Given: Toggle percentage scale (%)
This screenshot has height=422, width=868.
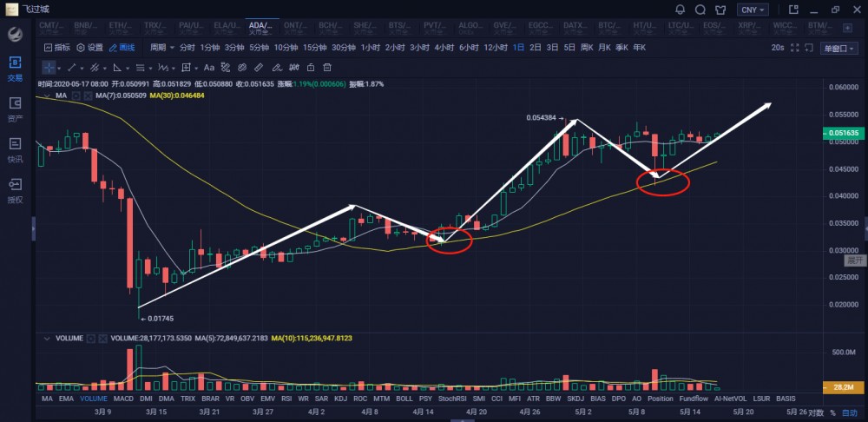Looking at the screenshot, I should pyautogui.click(x=833, y=412).
